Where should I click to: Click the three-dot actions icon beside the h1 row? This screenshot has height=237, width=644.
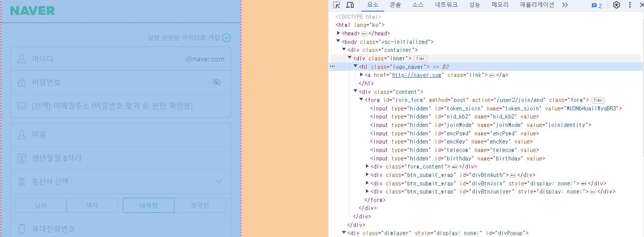click(x=332, y=67)
